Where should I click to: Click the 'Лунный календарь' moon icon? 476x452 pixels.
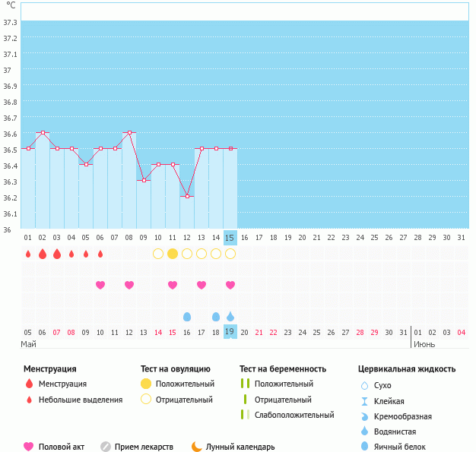click(x=197, y=447)
